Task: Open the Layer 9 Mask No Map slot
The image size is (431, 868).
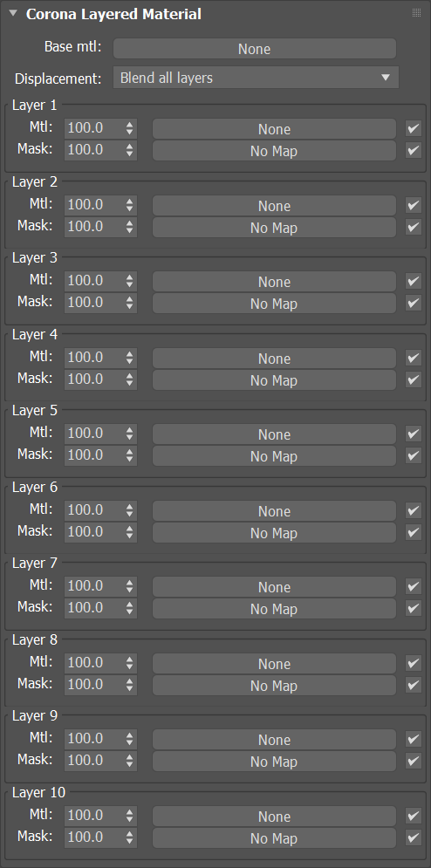Action: [274, 762]
